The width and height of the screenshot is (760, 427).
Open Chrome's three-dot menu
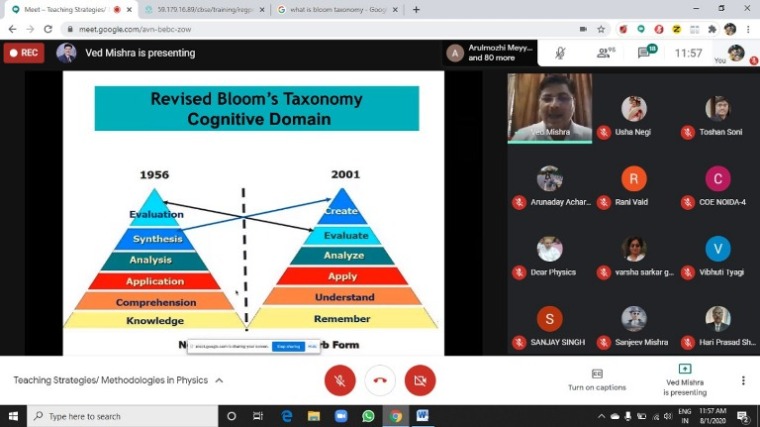pyautogui.click(x=748, y=29)
